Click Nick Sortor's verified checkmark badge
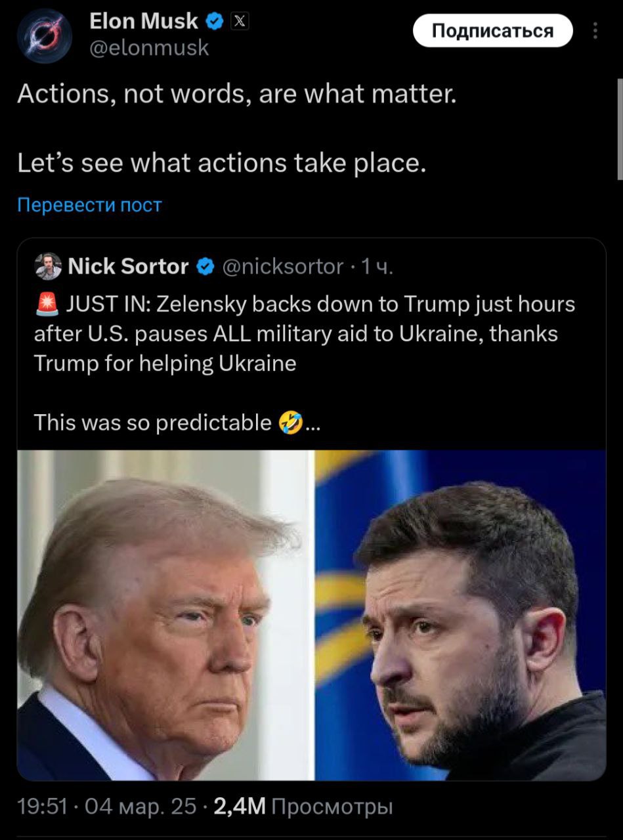The height and width of the screenshot is (840, 623). [204, 266]
